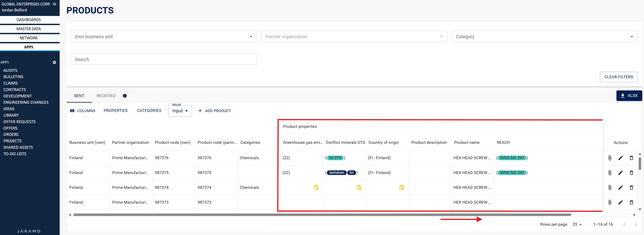Edit product 987375 with pencil icon
This screenshot has width=644, height=235.
(620, 172)
